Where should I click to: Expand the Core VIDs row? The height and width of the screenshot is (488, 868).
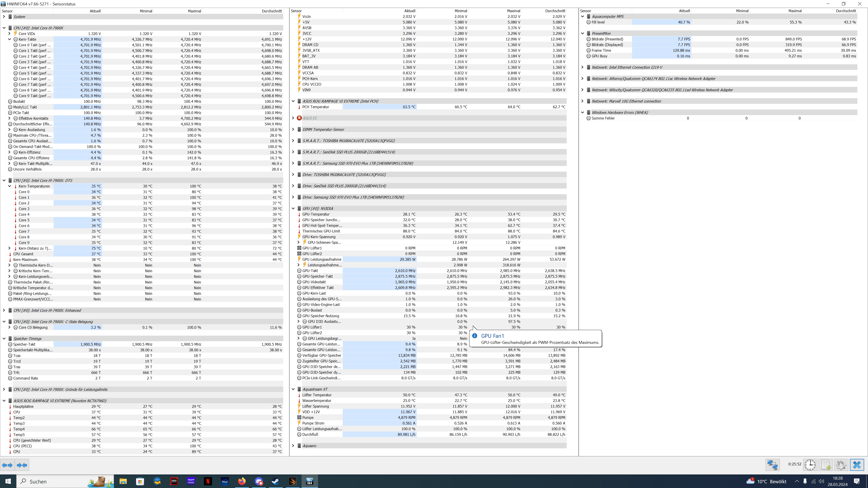click(9, 34)
